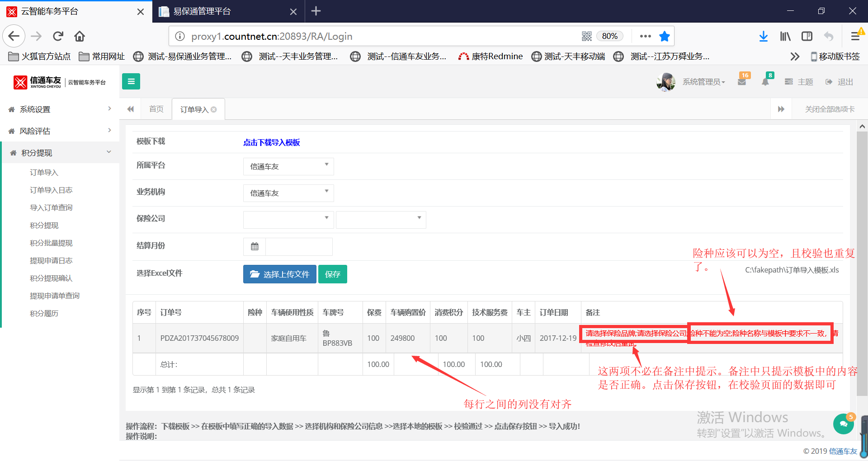The height and width of the screenshot is (461, 868).
Task: Close the 云智能车务平台 browser tab
Action: pos(141,11)
